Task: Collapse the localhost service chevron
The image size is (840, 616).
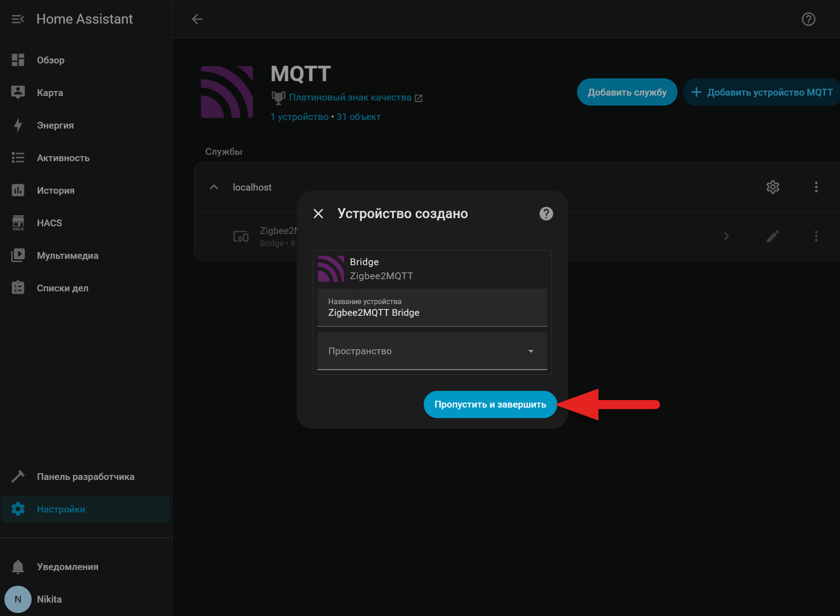Action: pyautogui.click(x=214, y=187)
